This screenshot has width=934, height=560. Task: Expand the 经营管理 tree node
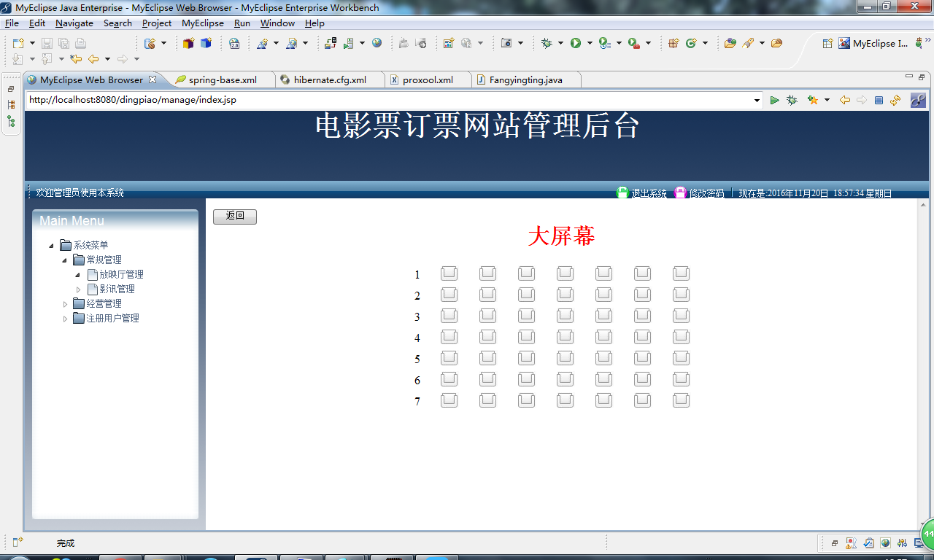pyautogui.click(x=64, y=304)
